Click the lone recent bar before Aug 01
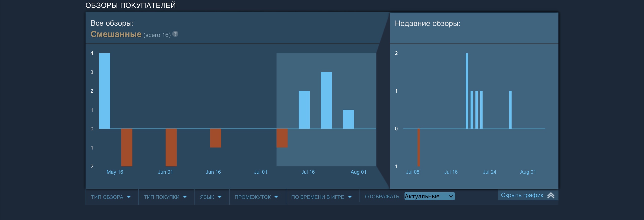 tap(510, 110)
